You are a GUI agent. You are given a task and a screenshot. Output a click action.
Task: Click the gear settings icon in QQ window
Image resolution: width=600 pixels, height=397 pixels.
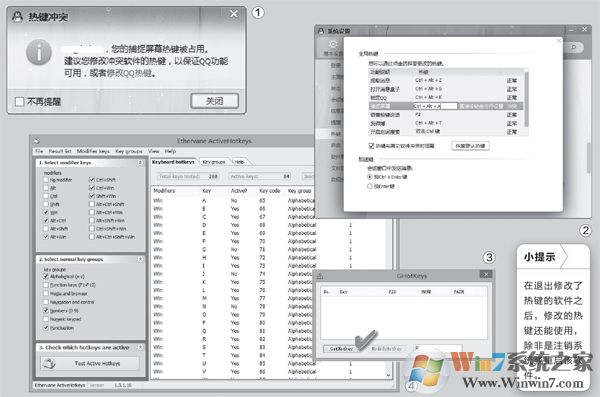click(x=333, y=44)
